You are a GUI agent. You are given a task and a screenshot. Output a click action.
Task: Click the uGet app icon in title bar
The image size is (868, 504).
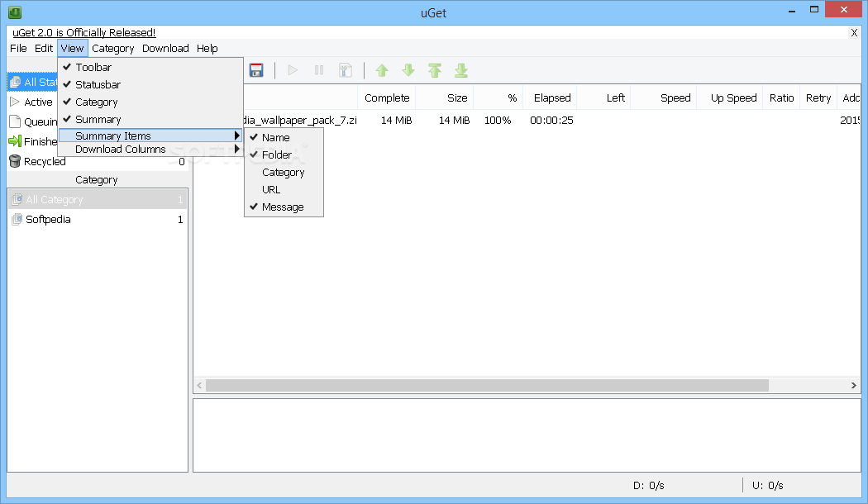[15, 12]
